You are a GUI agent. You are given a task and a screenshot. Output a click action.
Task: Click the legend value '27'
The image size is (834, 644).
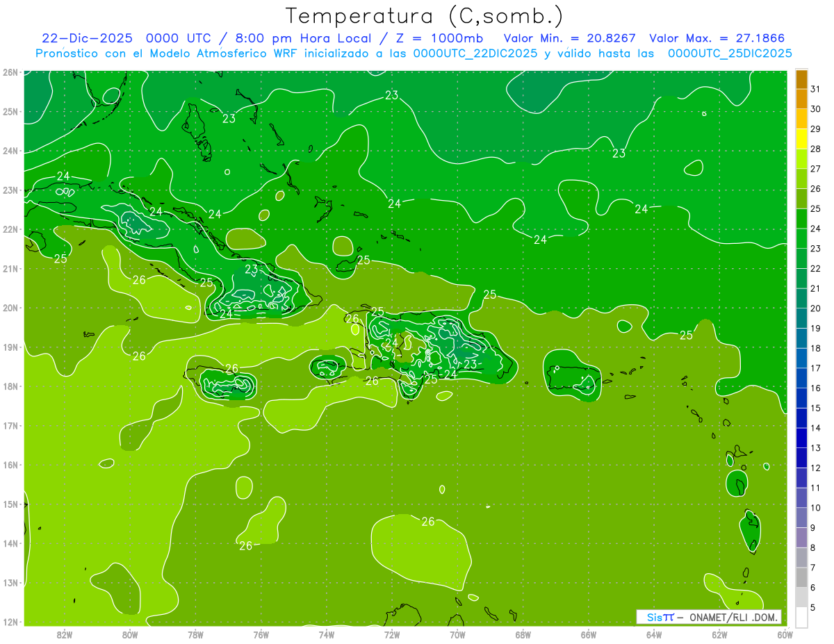(x=815, y=169)
